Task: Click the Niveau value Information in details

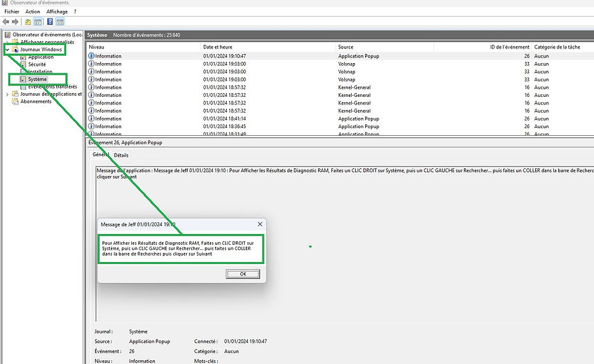Action: click(x=142, y=361)
